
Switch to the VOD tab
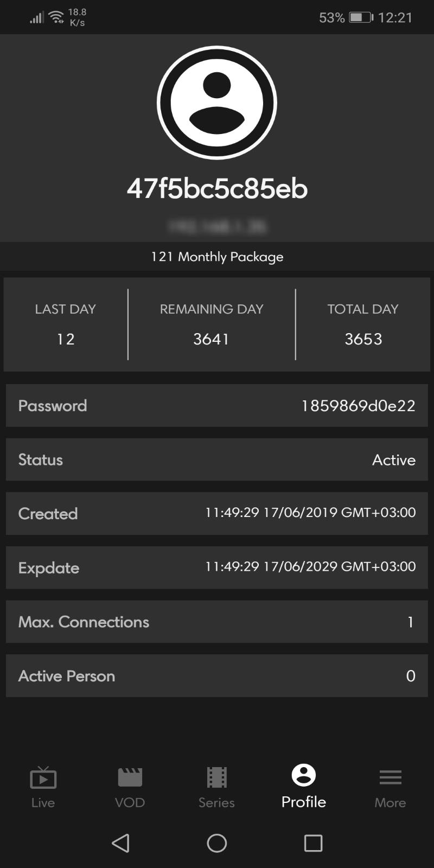coord(130,787)
